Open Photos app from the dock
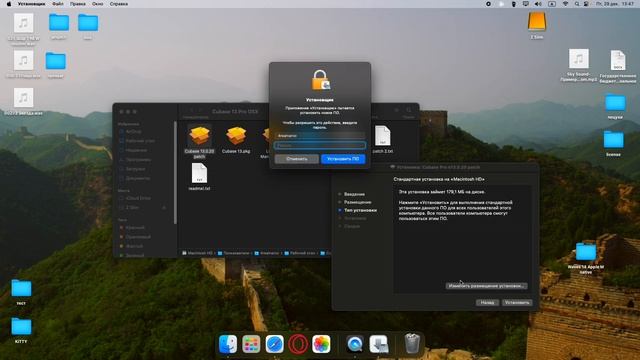 click(x=321, y=344)
